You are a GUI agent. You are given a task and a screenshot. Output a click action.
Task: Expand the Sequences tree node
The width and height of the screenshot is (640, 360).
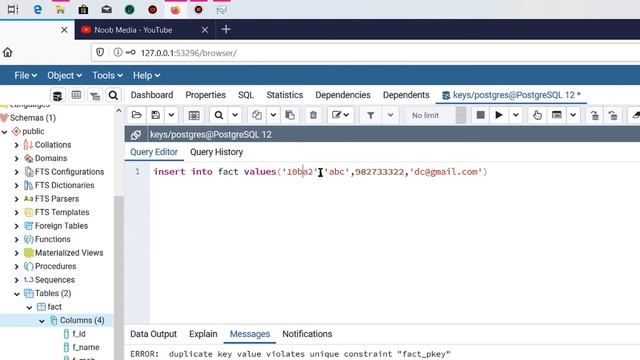coord(16,280)
